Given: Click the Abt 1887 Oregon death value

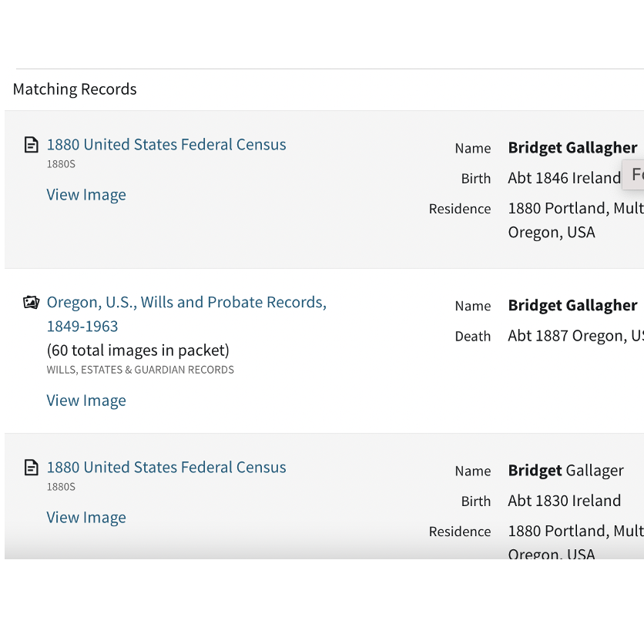Looking at the screenshot, I should (575, 336).
